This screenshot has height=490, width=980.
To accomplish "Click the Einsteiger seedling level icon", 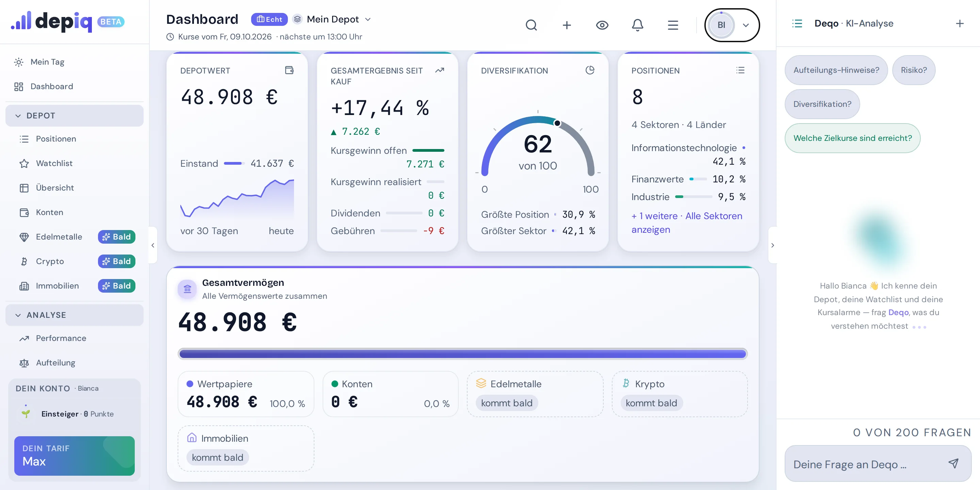I will [x=26, y=413].
